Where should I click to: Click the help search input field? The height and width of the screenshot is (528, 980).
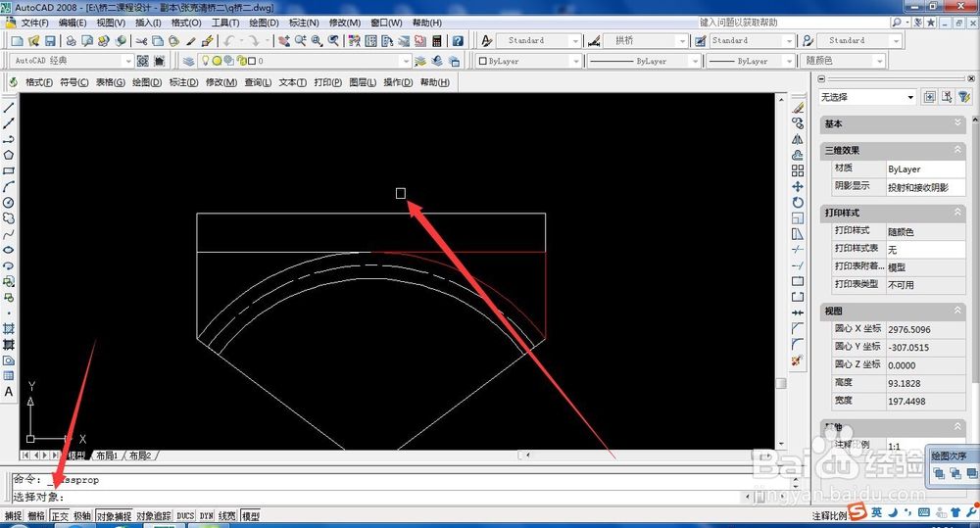click(793, 23)
